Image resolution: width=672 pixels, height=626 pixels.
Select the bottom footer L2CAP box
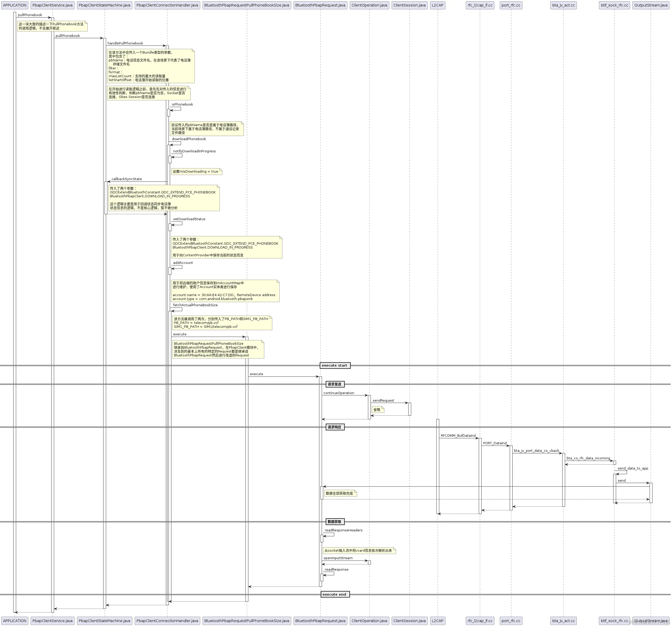[438, 621]
